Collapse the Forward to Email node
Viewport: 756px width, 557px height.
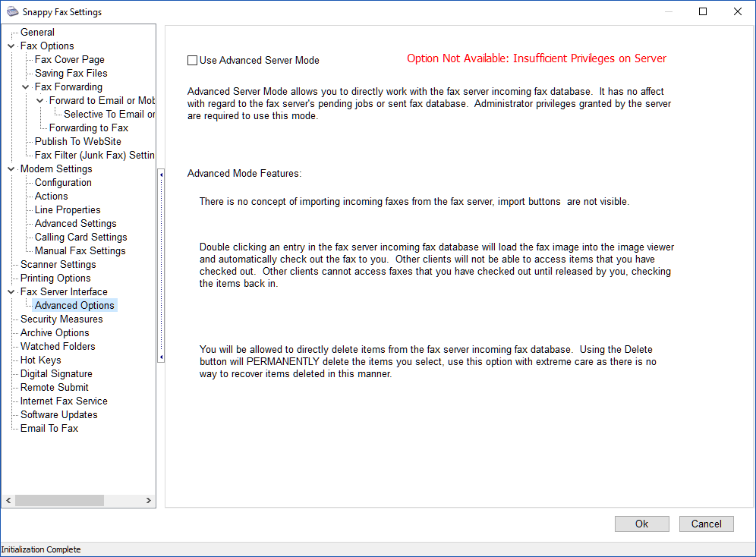39,101
